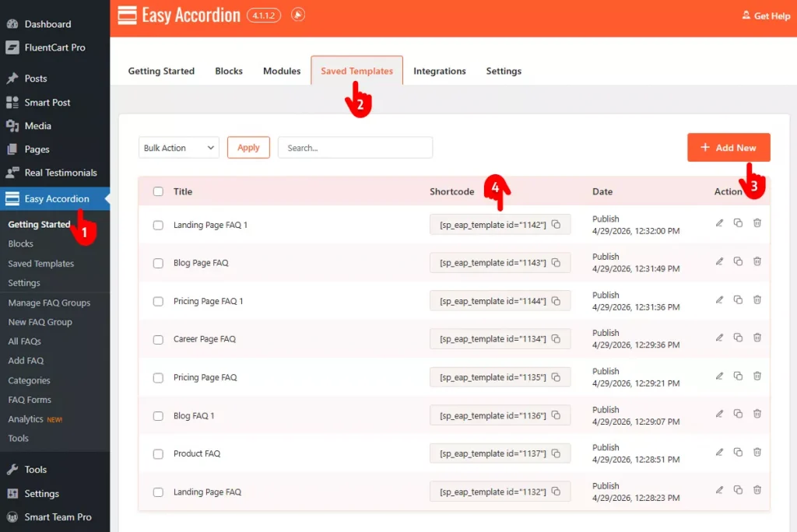Switch to the Modules tab
Screen dimensions: 797x532
tap(282, 71)
